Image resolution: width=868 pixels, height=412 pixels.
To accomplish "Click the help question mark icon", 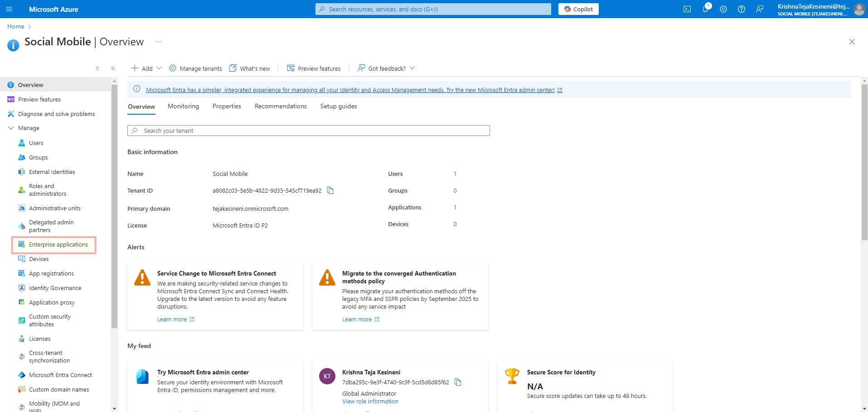I will click(742, 9).
